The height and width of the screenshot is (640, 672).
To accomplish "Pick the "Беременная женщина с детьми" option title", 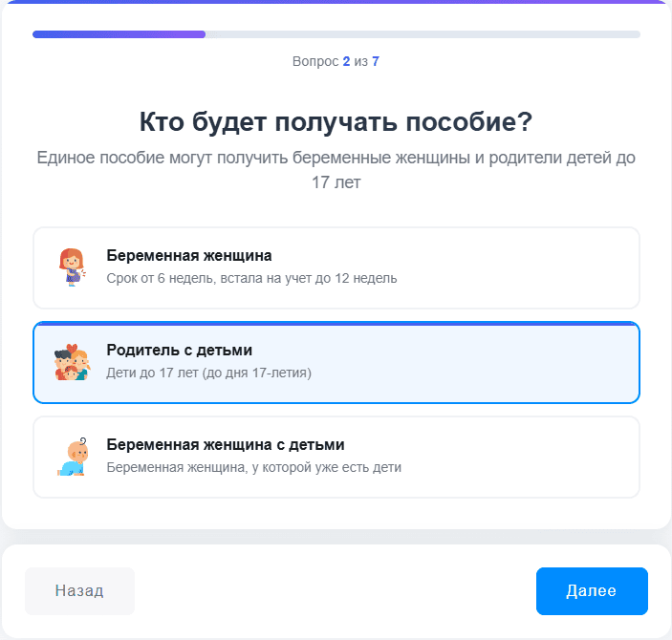I will coord(225,445).
